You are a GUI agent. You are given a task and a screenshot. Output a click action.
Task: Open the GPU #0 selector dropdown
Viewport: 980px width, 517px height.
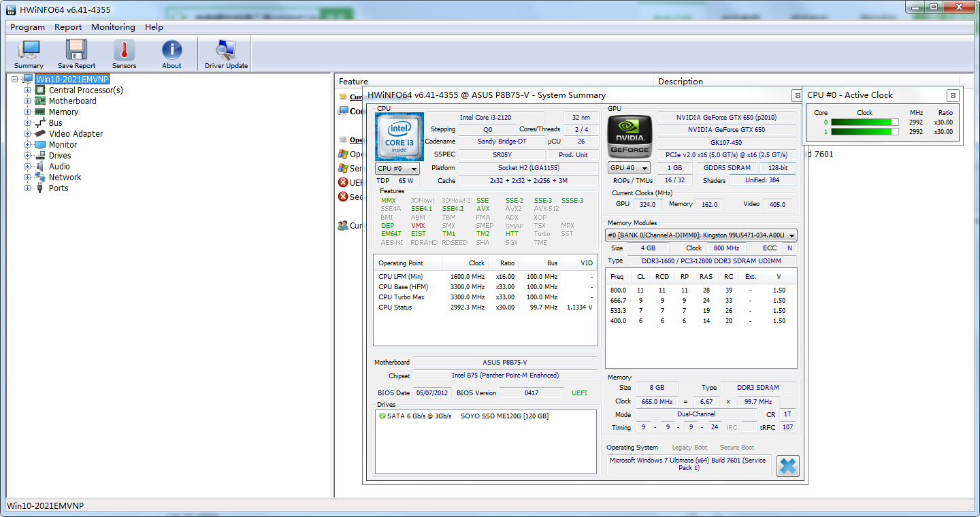629,168
